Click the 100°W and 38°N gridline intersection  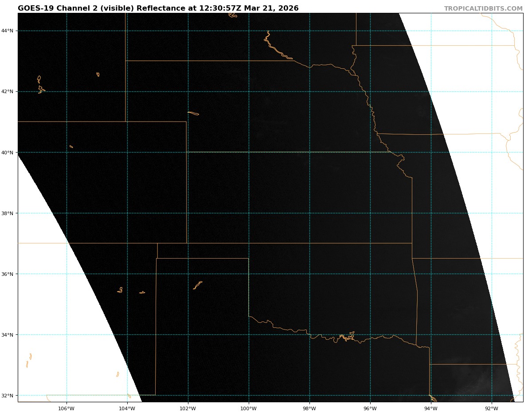coord(249,213)
